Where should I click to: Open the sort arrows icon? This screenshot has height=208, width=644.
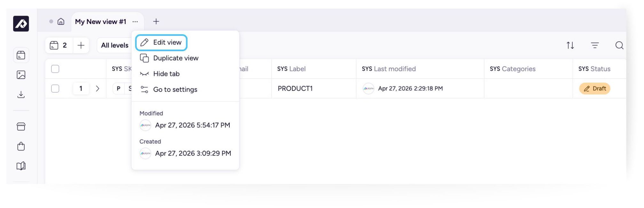point(570,45)
